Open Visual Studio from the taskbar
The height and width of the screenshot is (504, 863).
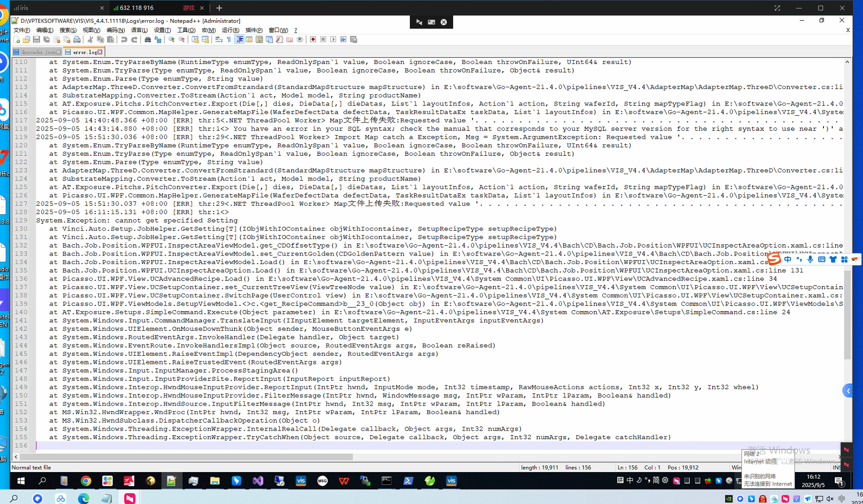[258, 481]
